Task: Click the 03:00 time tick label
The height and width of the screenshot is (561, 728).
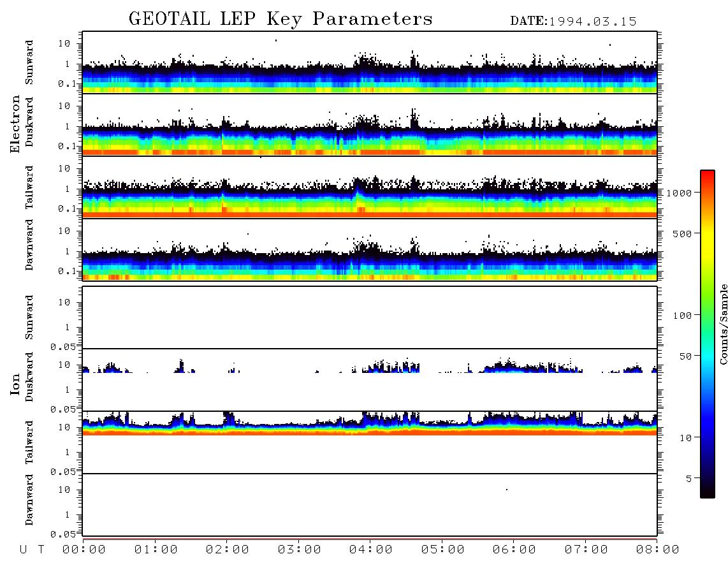Action: coord(299,550)
